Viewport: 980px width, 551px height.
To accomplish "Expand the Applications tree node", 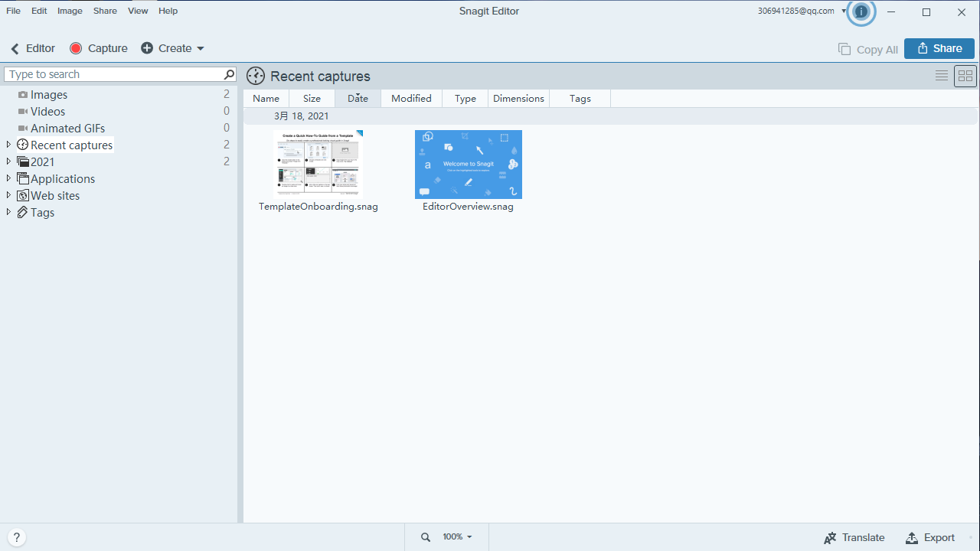I will (8, 178).
